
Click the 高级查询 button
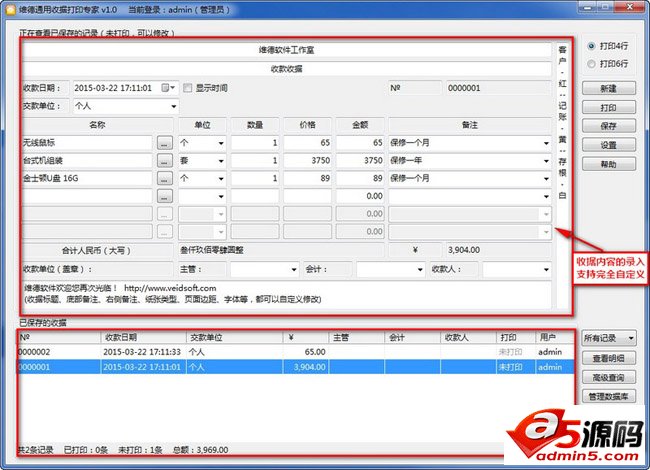[609, 377]
